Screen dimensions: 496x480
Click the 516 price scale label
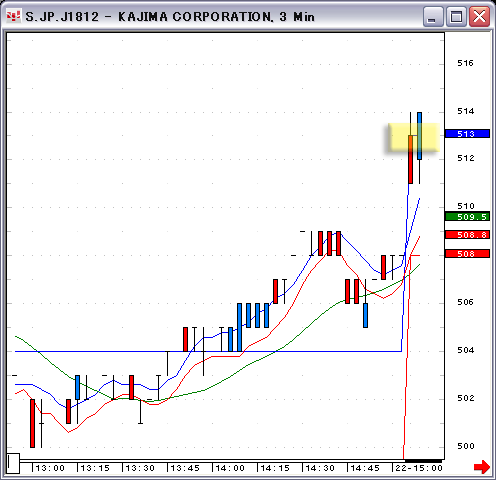[x=465, y=63]
